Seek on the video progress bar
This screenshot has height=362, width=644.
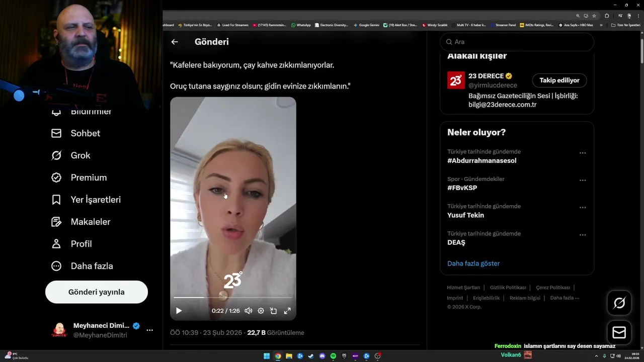(233, 297)
